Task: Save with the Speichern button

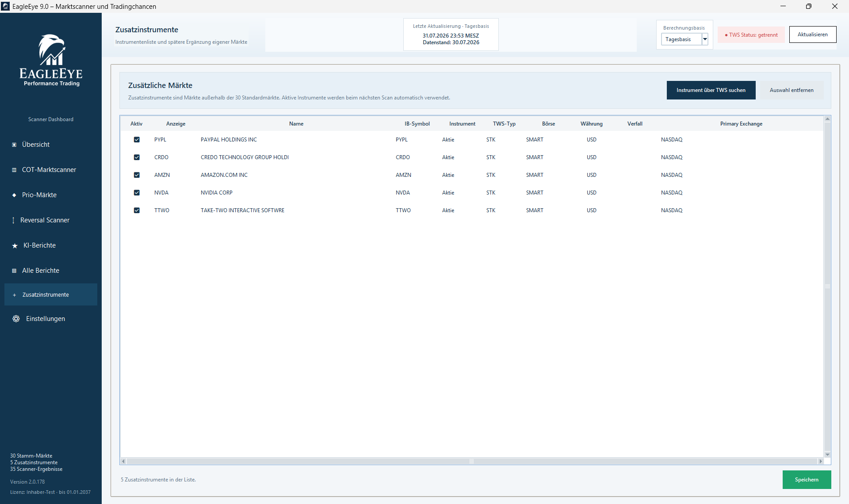Action: click(807, 480)
